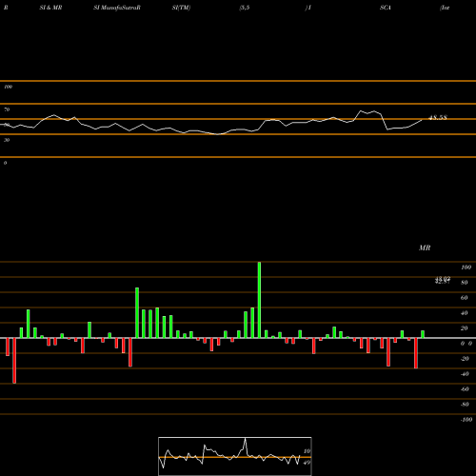
Task: Select the tallest green histogram bar
Action: point(259,300)
